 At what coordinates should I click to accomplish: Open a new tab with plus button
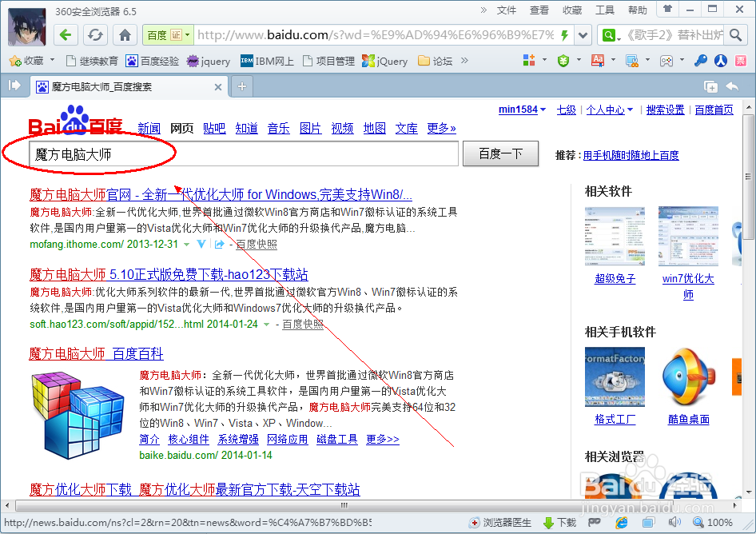[242, 86]
